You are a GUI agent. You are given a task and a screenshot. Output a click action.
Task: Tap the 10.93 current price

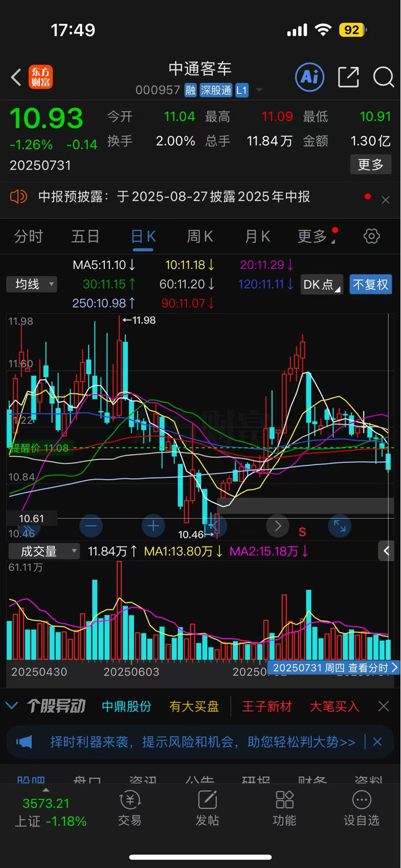click(x=46, y=118)
